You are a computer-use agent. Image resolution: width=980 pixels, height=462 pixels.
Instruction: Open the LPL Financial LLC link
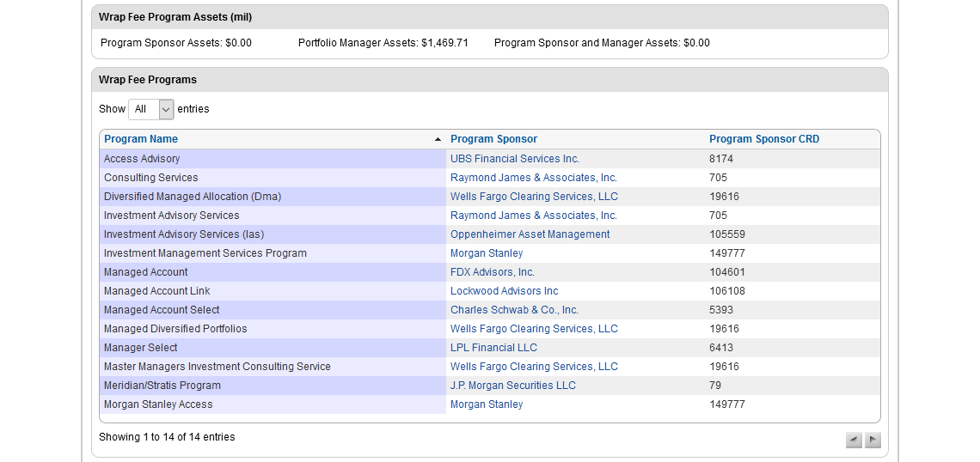493,348
